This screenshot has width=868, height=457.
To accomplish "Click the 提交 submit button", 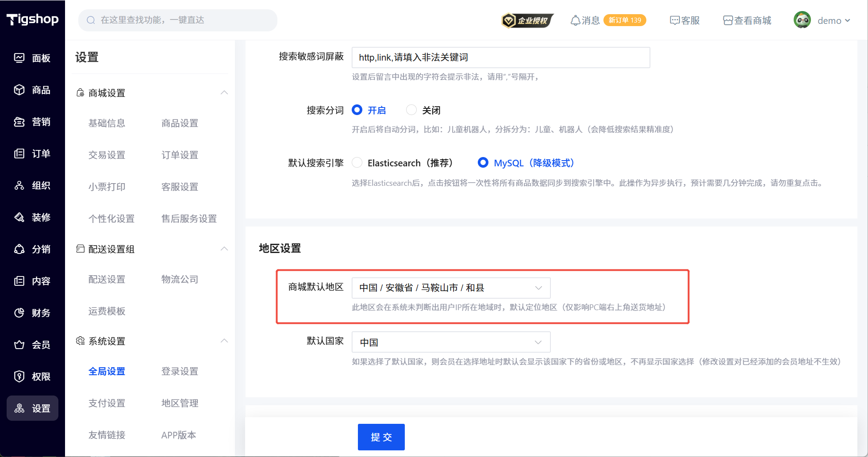I will [x=381, y=437].
